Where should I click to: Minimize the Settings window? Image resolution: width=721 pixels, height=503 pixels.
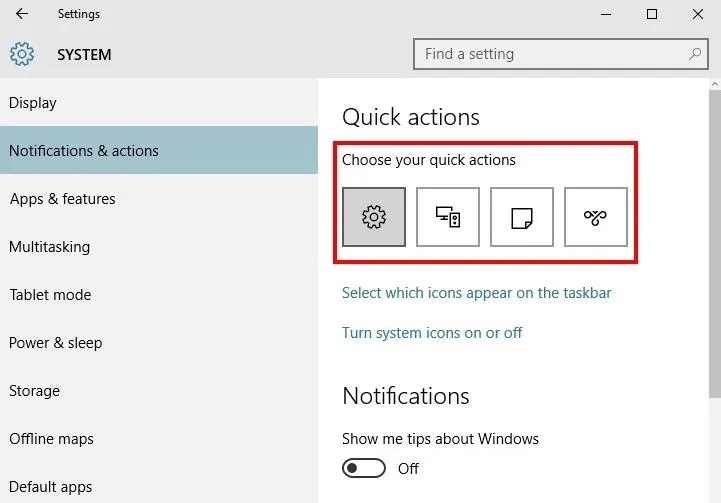606,14
